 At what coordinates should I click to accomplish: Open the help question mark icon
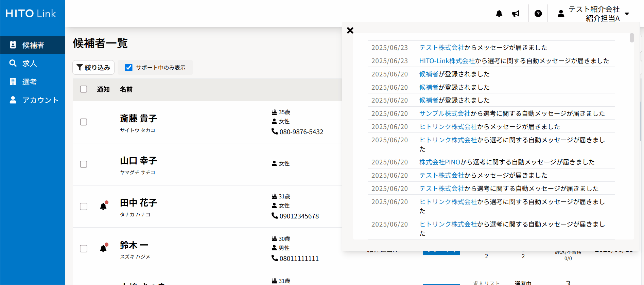538,14
